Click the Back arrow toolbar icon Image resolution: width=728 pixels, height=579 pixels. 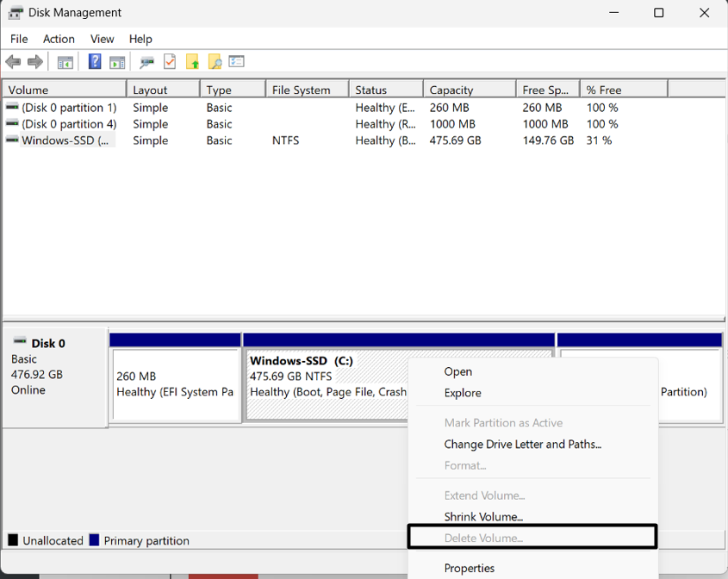click(13, 62)
